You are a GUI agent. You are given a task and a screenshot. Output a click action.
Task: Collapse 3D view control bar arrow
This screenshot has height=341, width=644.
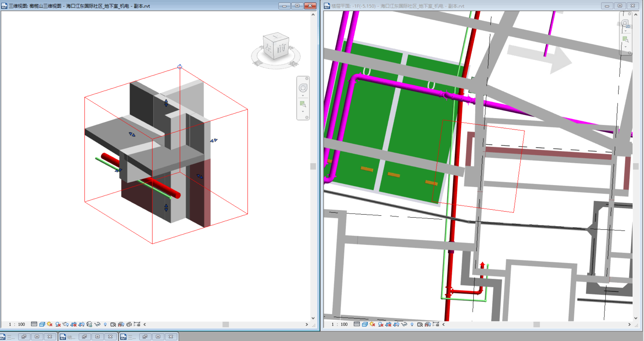point(145,324)
